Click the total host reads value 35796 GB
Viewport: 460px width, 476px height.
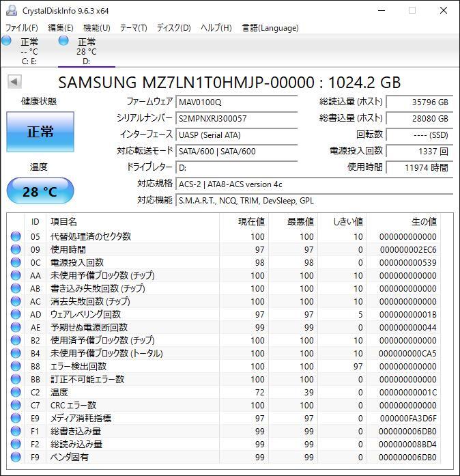coord(419,102)
